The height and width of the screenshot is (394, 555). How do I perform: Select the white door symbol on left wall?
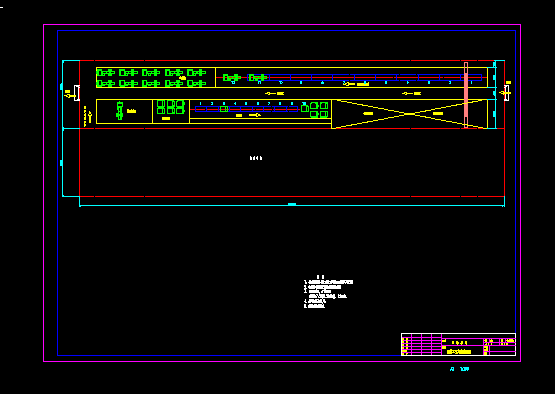pyautogui.click(x=76, y=93)
